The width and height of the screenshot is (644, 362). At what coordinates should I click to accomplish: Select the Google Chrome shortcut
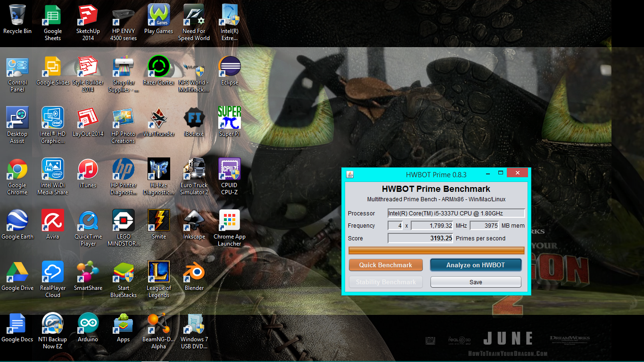[x=17, y=169]
